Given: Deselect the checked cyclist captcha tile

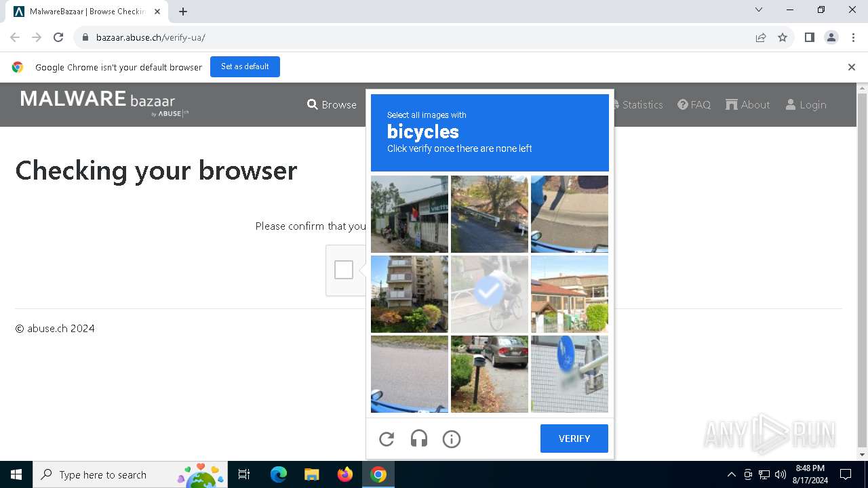Looking at the screenshot, I should 490,294.
